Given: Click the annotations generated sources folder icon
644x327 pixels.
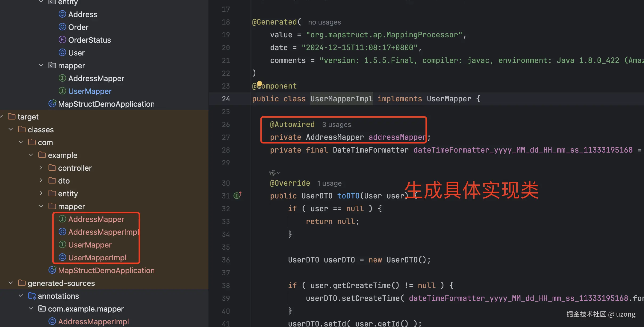Looking at the screenshot, I should (x=32, y=296).
